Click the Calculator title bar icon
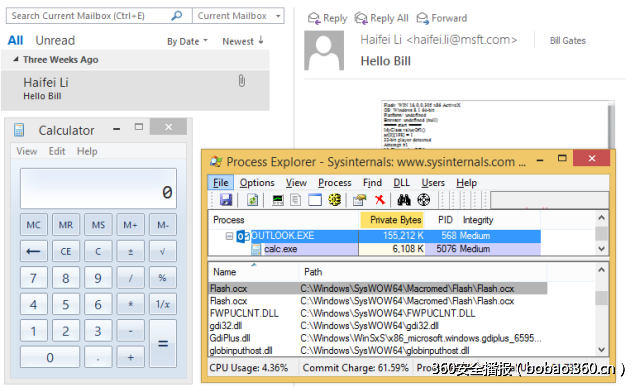The image size is (640, 387). pos(19,130)
